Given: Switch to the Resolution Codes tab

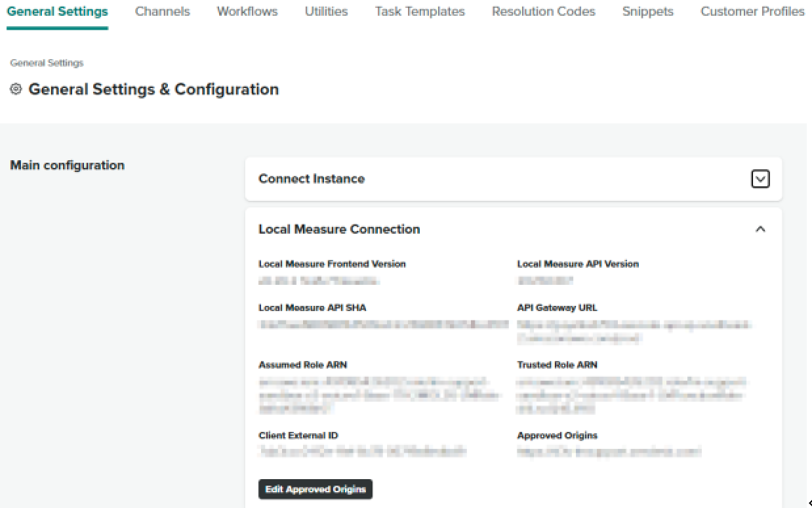Looking at the screenshot, I should point(543,12).
